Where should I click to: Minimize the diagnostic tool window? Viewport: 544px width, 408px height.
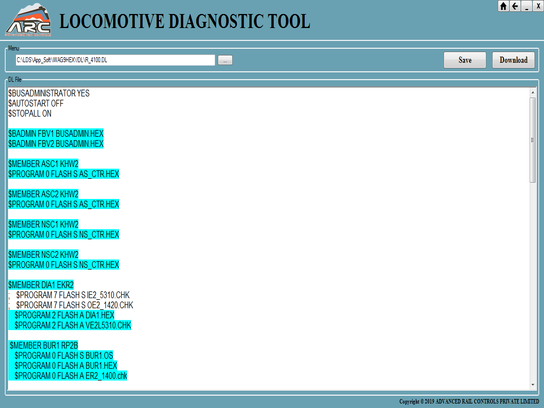(527, 6)
